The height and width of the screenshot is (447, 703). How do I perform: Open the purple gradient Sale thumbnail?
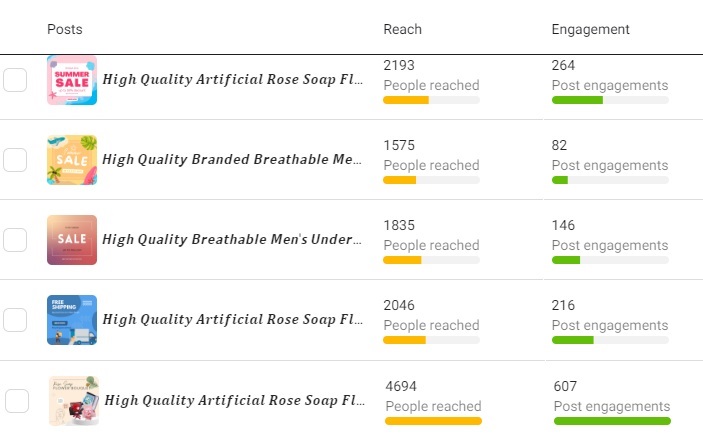[x=72, y=240]
